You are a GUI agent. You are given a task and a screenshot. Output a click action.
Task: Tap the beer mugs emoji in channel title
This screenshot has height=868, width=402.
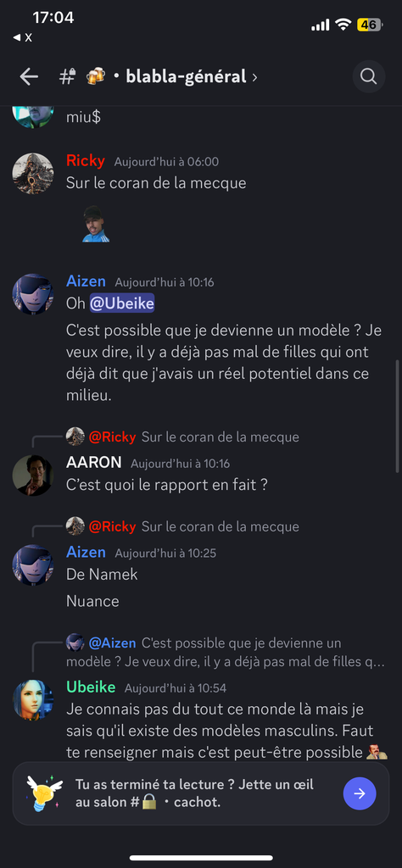(x=95, y=76)
